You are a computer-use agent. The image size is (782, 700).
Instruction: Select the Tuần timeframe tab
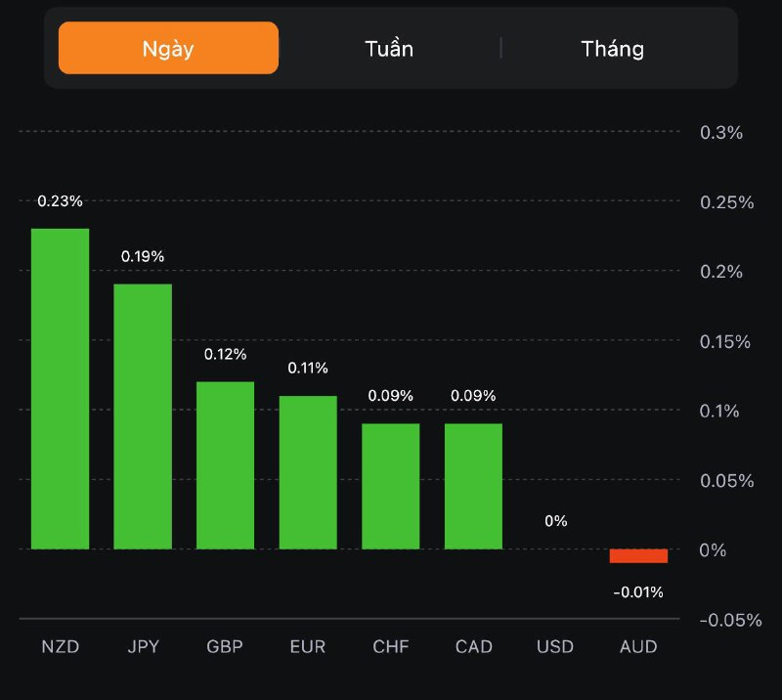point(389,48)
